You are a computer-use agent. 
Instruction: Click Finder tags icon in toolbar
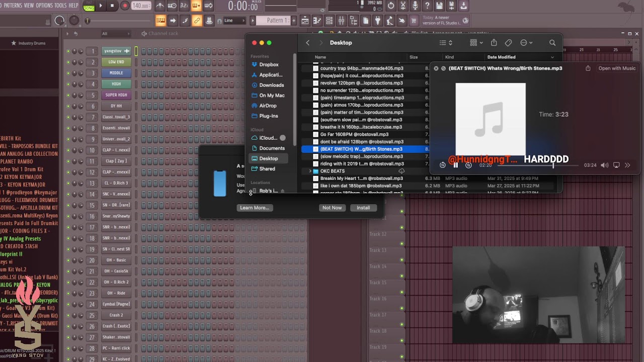pos(509,43)
